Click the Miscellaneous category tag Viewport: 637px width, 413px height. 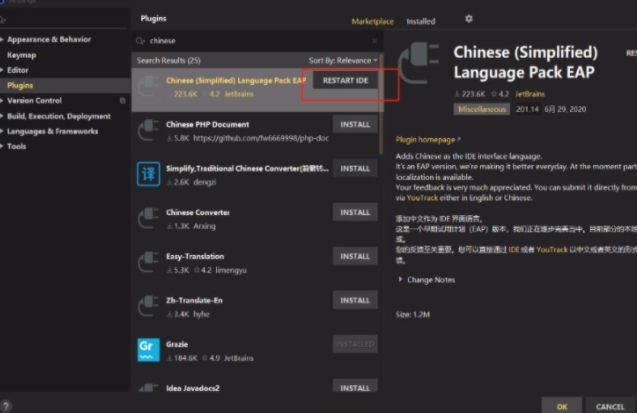coord(482,109)
